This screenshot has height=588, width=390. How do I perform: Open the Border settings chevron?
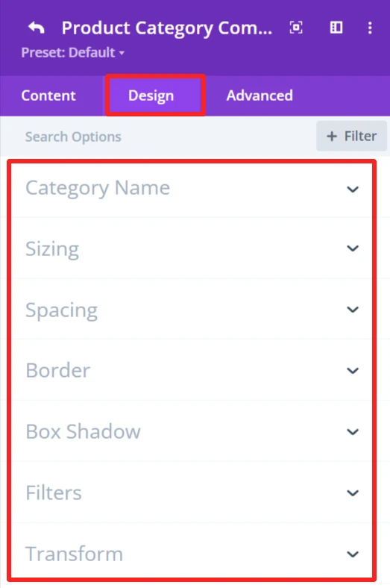coord(353,371)
